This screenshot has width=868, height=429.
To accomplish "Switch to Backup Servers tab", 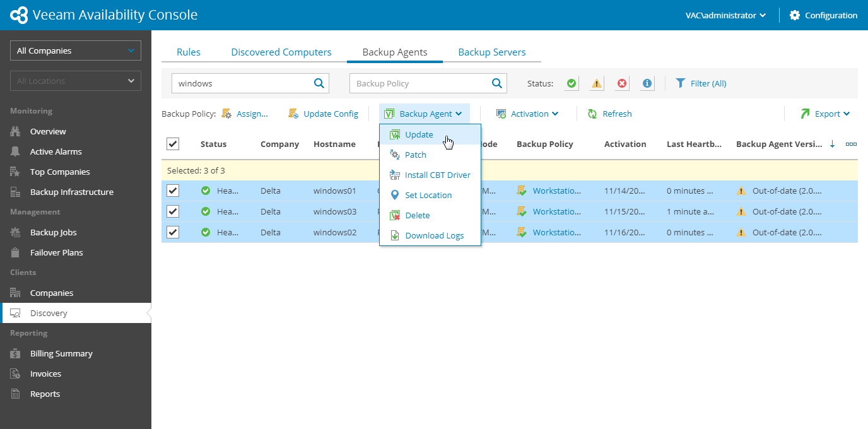I will point(492,52).
